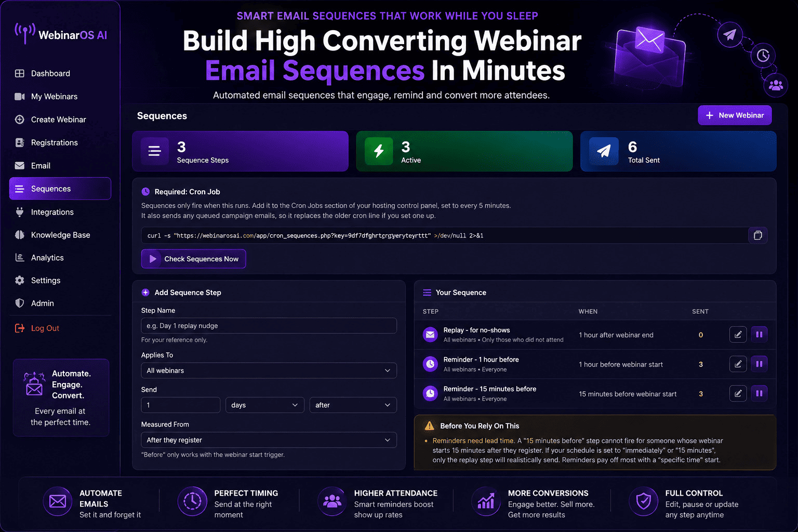
Task: Open My Webinars from sidebar
Action: click(60, 97)
